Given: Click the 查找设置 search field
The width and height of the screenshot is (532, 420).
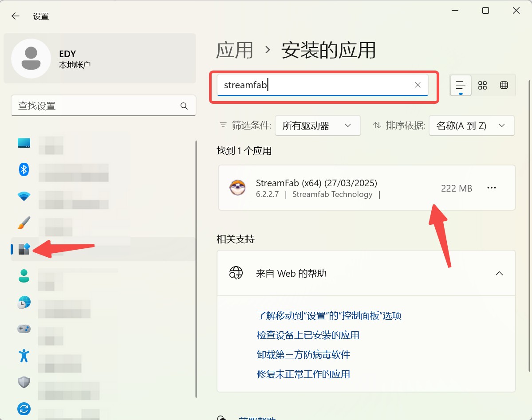Looking at the screenshot, I should point(103,106).
